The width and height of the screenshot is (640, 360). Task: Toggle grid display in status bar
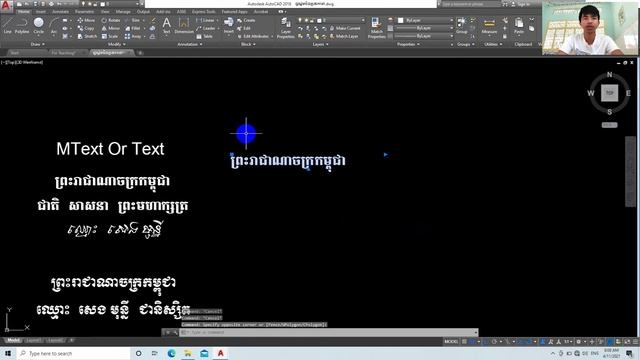[x=464, y=342]
